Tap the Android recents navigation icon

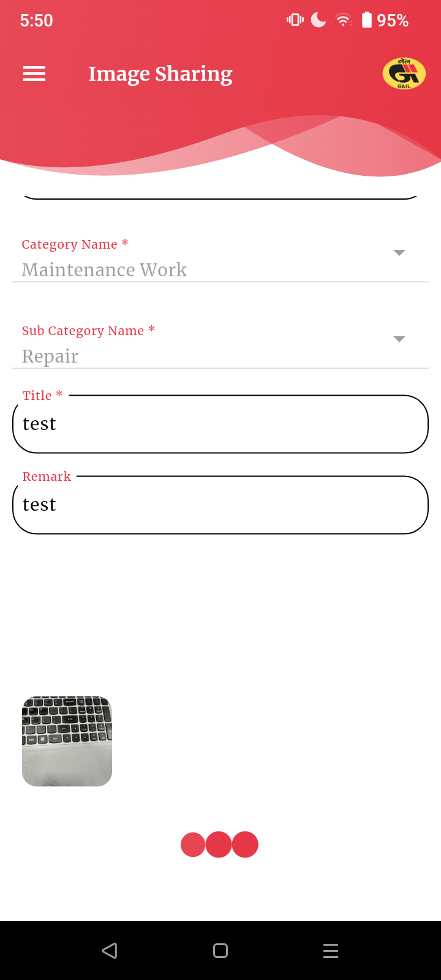[x=331, y=951]
